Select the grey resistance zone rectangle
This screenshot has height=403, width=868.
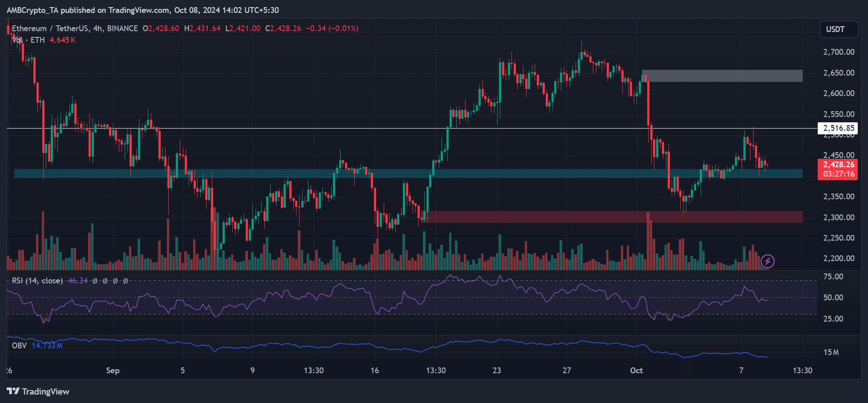722,76
